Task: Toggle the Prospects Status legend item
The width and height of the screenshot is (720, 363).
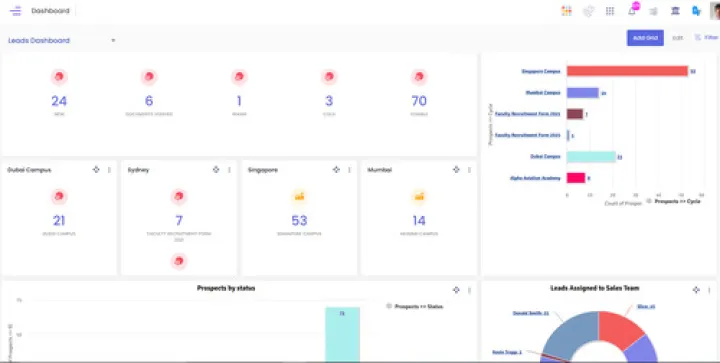Action: click(x=415, y=306)
